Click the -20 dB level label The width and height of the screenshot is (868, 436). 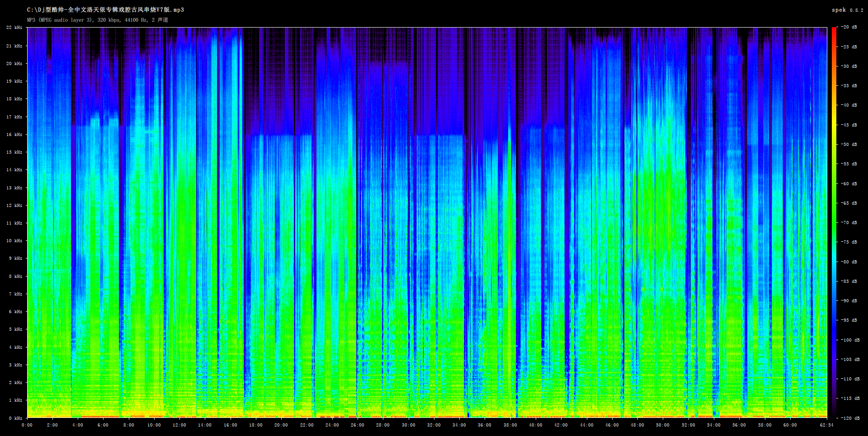(x=849, y=27)
